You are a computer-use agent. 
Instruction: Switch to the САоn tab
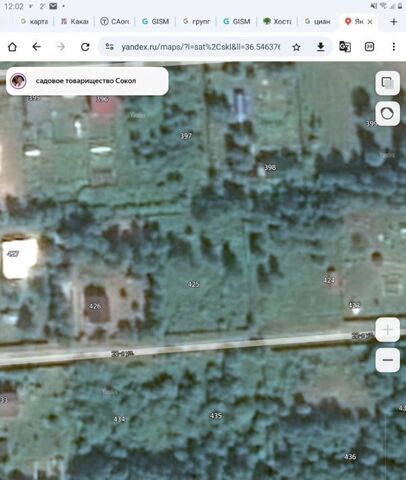coord(115,22)
